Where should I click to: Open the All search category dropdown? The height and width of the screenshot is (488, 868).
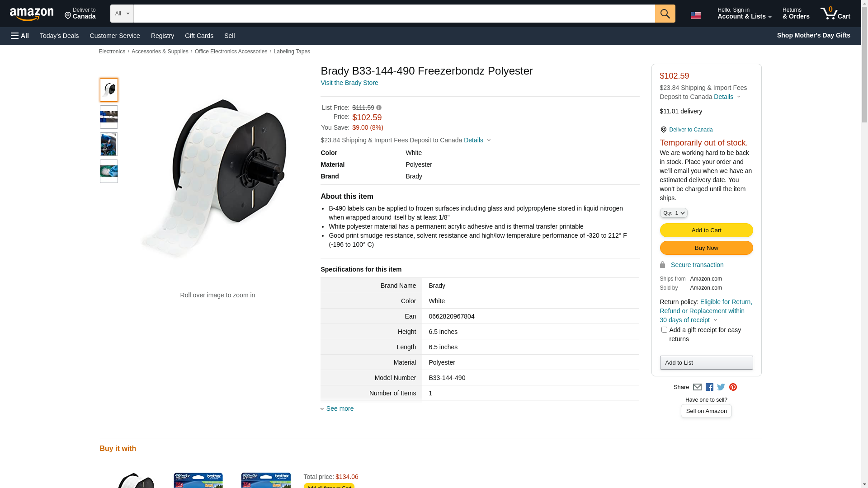[122, 14]
